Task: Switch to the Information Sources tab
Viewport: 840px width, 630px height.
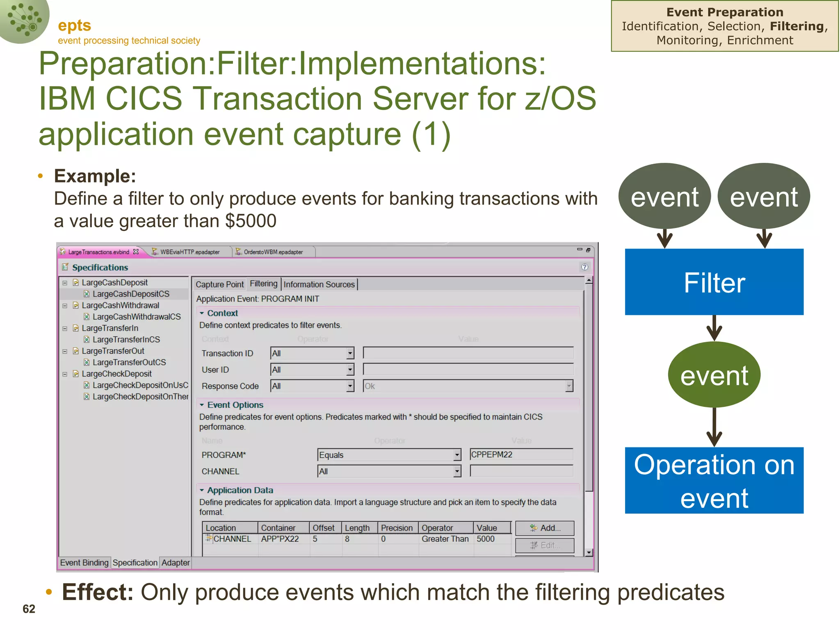Action: point(319,284)
